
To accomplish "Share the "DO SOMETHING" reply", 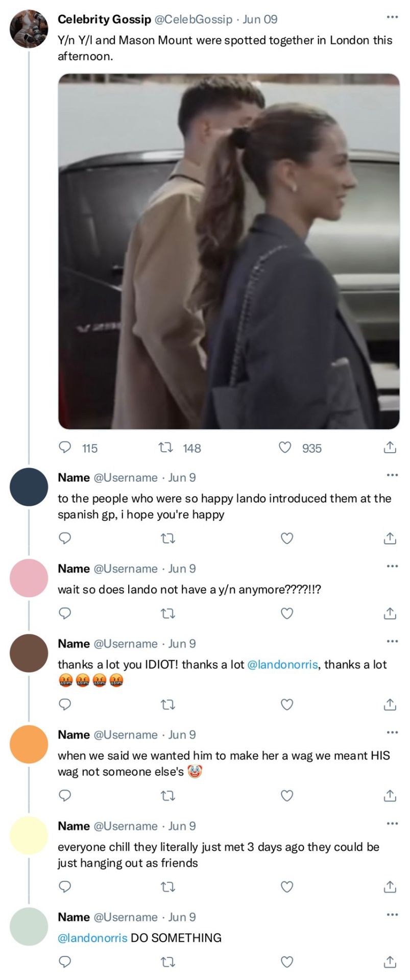I will (390, 962).
